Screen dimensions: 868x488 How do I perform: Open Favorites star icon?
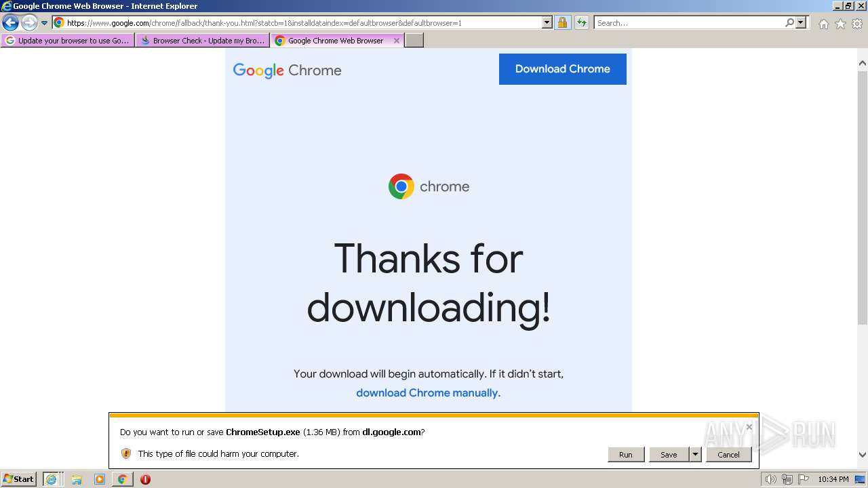840,24
